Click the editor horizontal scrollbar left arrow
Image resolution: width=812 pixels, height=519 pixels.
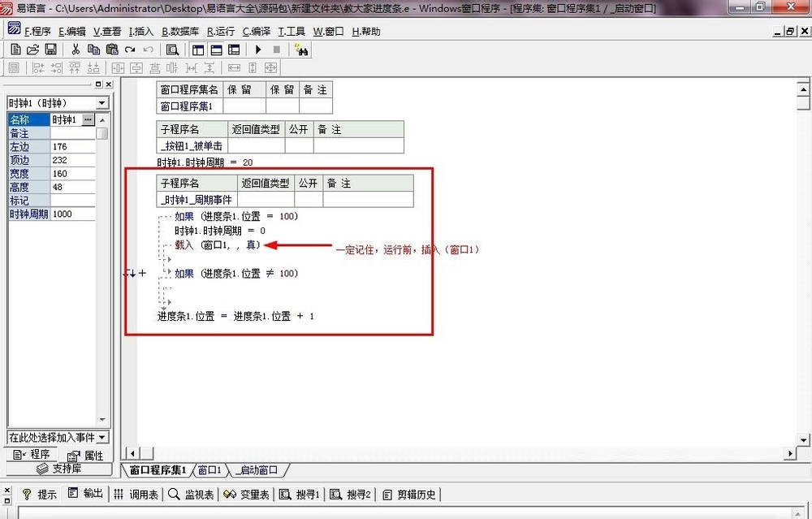click(x=133, y=454)
